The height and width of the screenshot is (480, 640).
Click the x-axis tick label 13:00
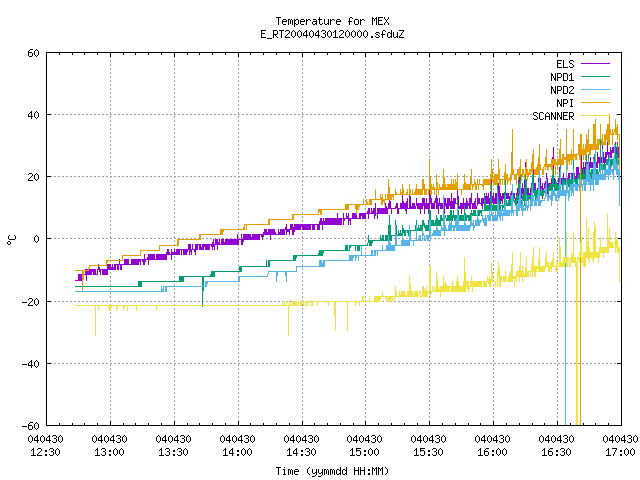tap(109, 453)
